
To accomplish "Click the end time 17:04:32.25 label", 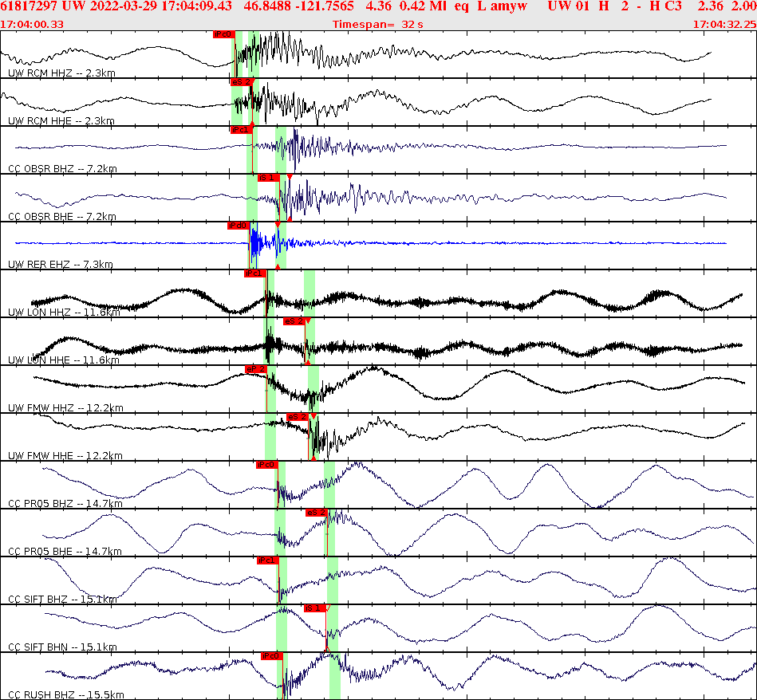I will tap(724, 24).
